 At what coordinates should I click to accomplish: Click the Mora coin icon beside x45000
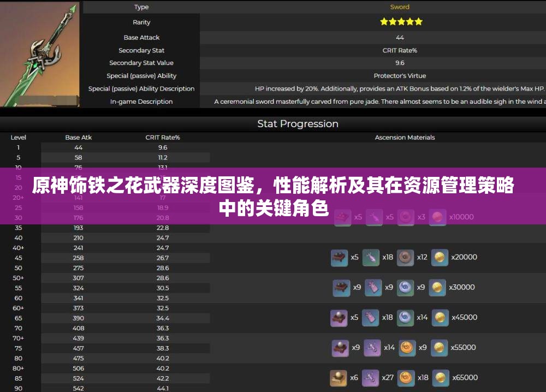[440, 318]
